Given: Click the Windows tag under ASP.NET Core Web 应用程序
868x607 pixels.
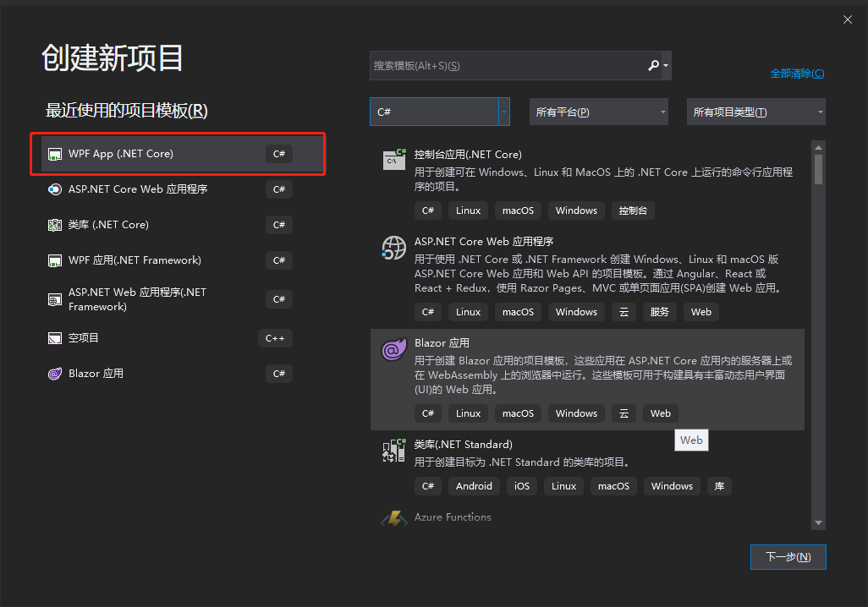Looking at the screenshot, I should tap(576, 312).
